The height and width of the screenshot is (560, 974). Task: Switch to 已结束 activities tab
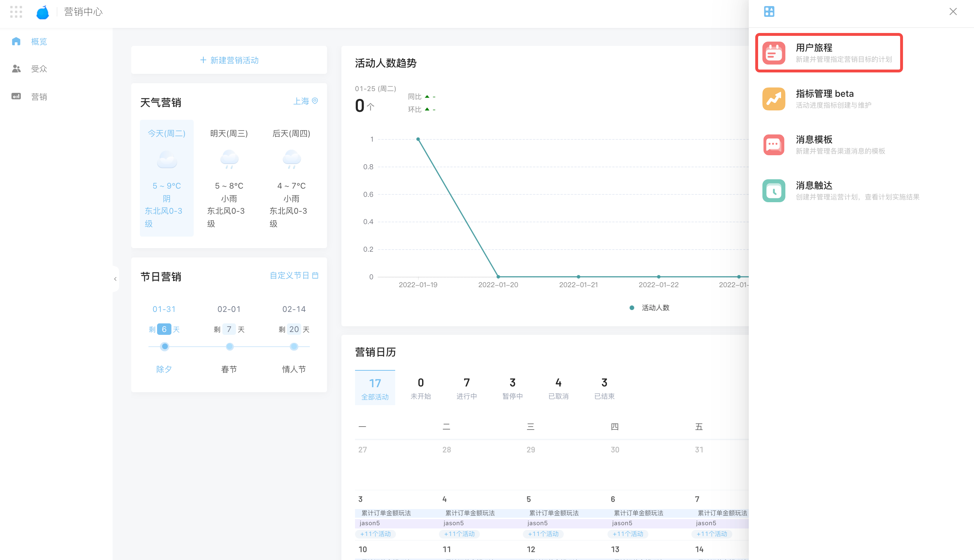pyautogui.click(x=604, y=388)
